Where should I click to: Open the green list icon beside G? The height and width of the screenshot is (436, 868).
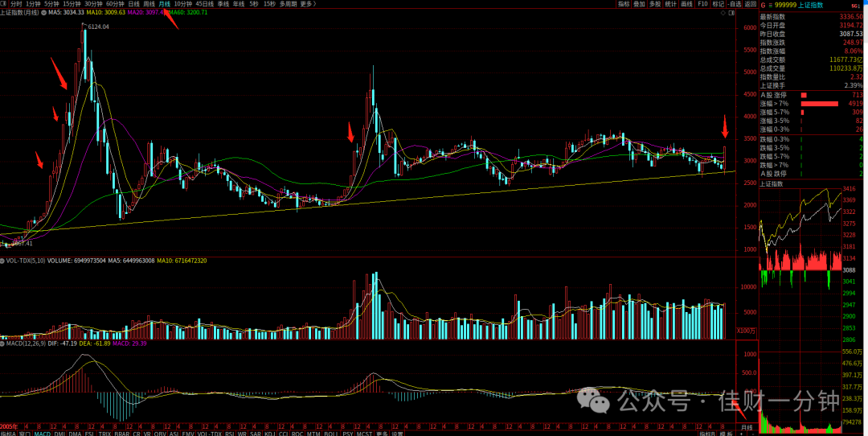point(770,5)
